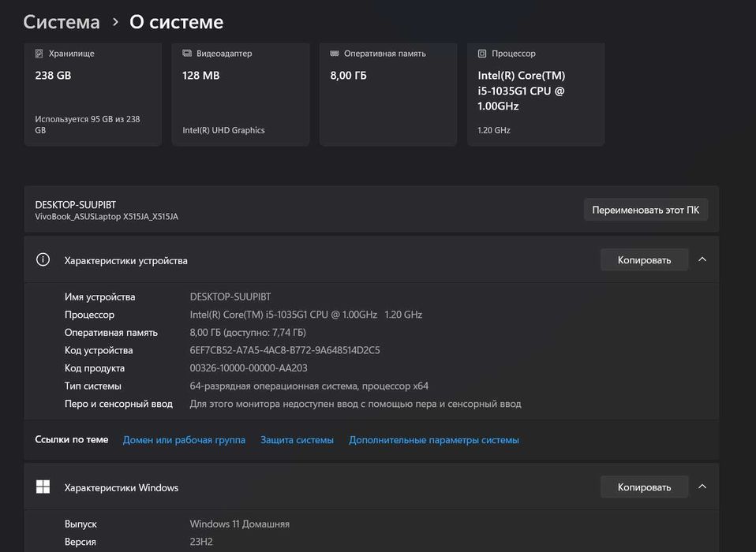
Task: Collapse the Характеристики Windows section chevron
Action: pyautogui.click(x=702, y=487)
